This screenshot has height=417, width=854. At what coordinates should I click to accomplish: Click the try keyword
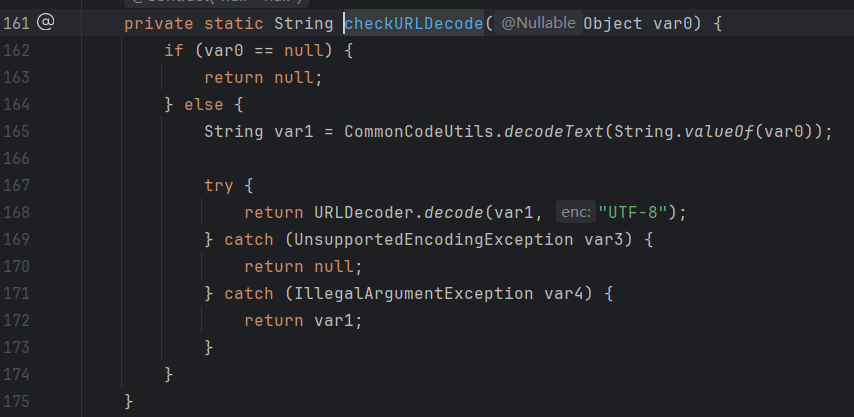click(x=218, y=185)
